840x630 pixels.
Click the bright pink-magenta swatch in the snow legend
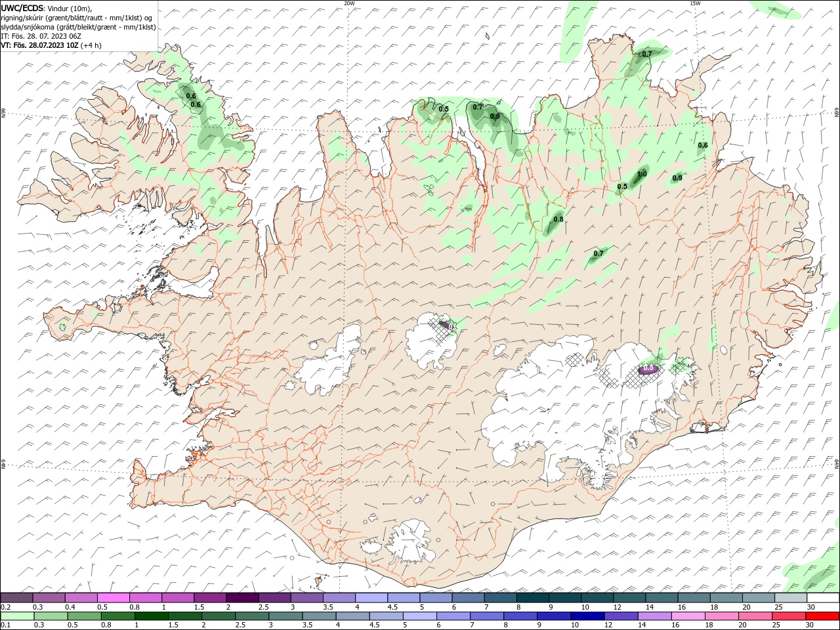tap(113, 598)
